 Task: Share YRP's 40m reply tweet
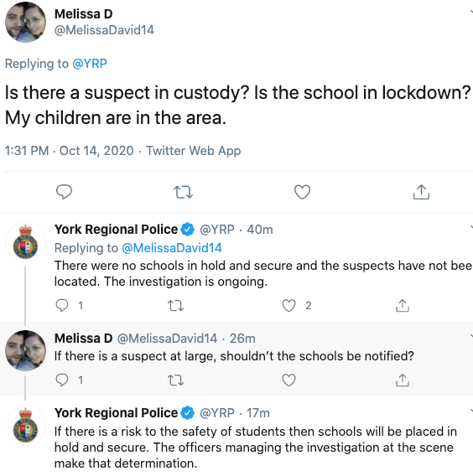point(403,305)
